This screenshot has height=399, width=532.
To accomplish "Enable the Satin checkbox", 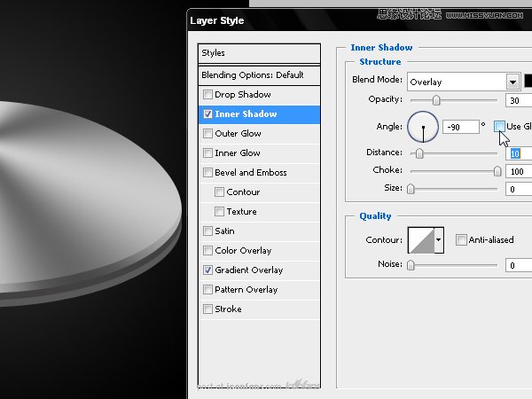I will tap(207, 231).
